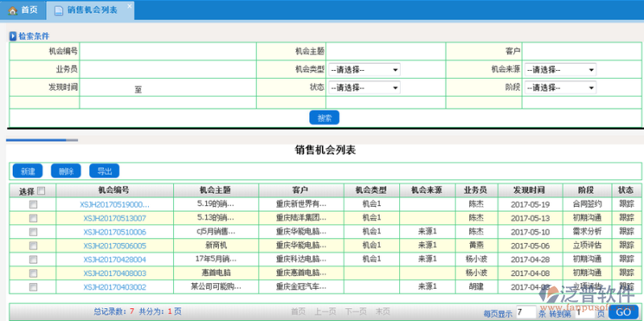Open link XSJH20170428004
This screenshot has width=644, height=321.
pyautogui.click(x=114, y=259)
